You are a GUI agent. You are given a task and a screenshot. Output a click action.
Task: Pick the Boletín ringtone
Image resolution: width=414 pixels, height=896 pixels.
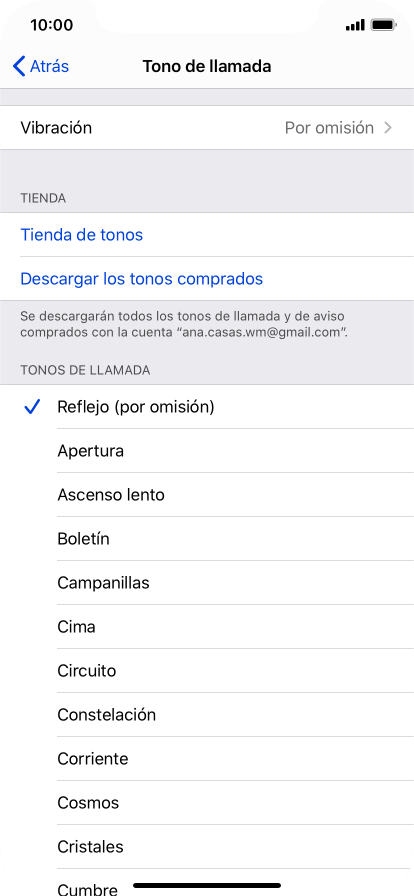207,539
